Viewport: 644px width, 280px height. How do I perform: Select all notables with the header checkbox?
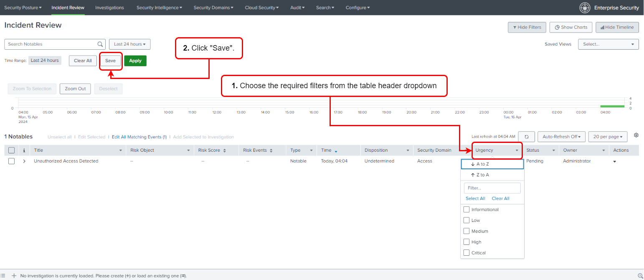click(x=11, y=150)
